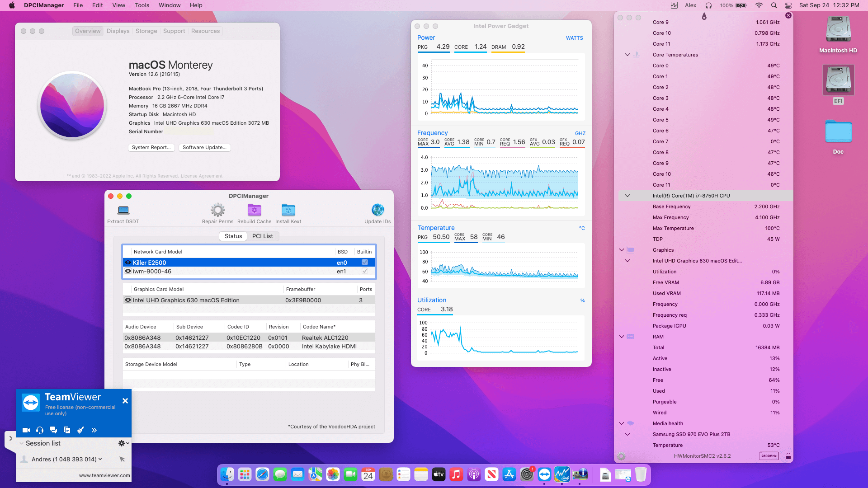Toggle Builtin checkbox for iwm-9000-46
868x488 pixels.
coord(364,271)
